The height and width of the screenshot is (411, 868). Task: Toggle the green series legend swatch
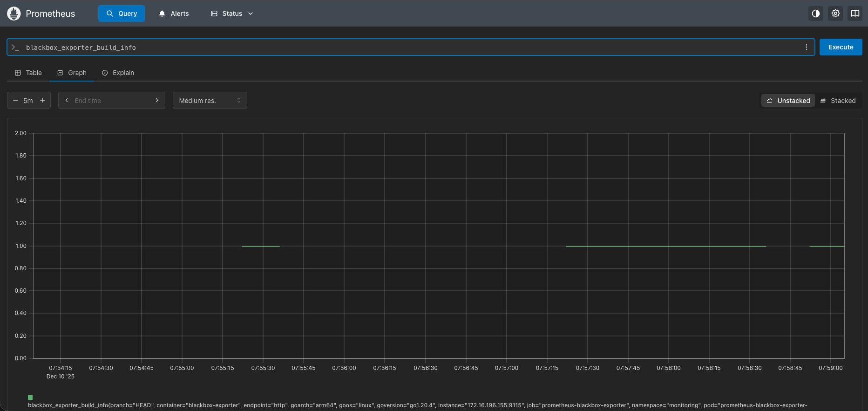30,397
